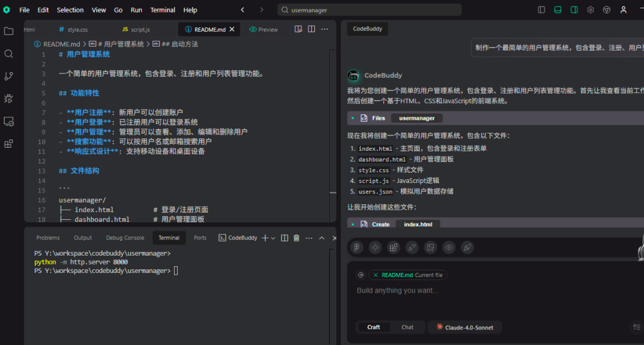The image size is (644, 345).
Task: Click the CodeBuddy logo at top left
Action: point(7,10)
